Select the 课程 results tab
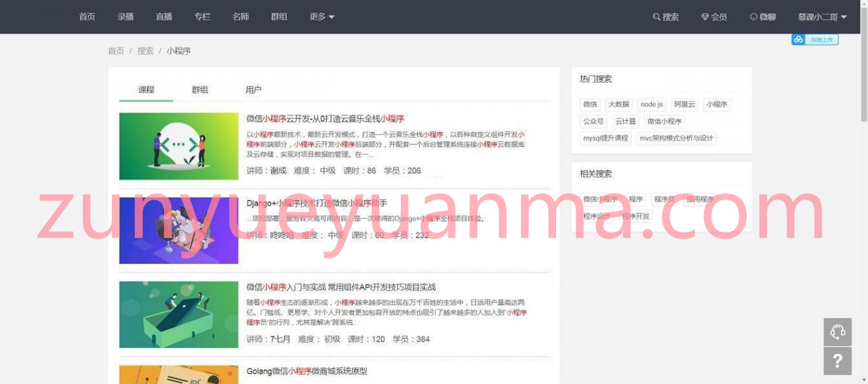 point(146,90)
